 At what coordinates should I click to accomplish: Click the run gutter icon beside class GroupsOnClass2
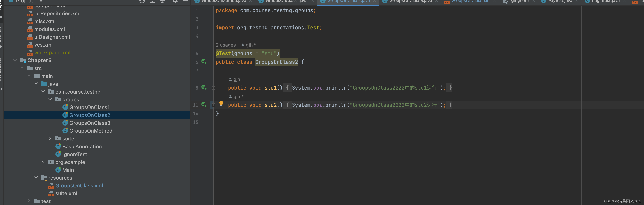[x=204, y=62]
